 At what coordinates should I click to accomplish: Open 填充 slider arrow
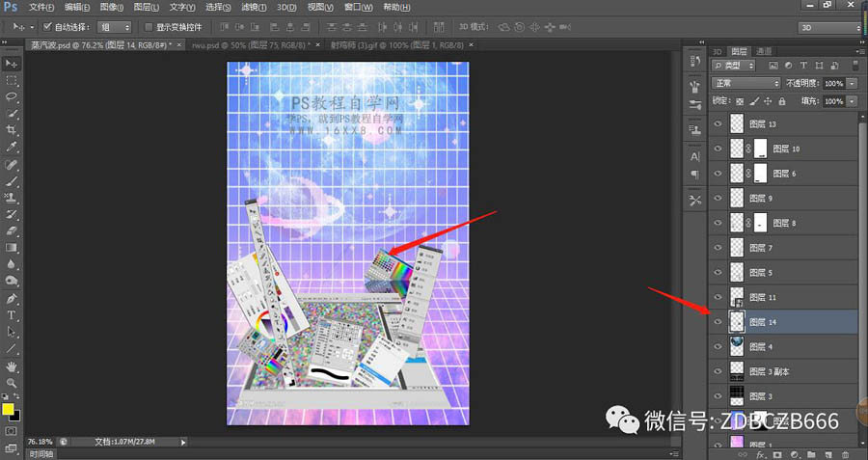[x=852, y=101]
